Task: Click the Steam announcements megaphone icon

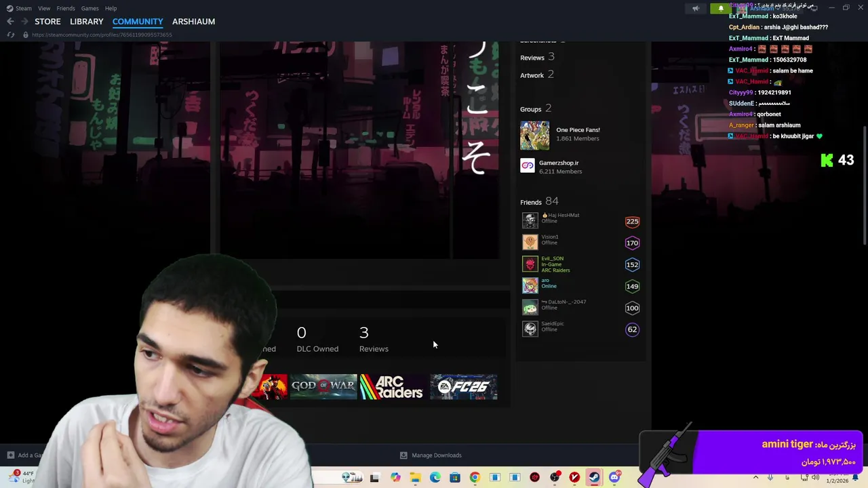Action: [x=695, y=8]
